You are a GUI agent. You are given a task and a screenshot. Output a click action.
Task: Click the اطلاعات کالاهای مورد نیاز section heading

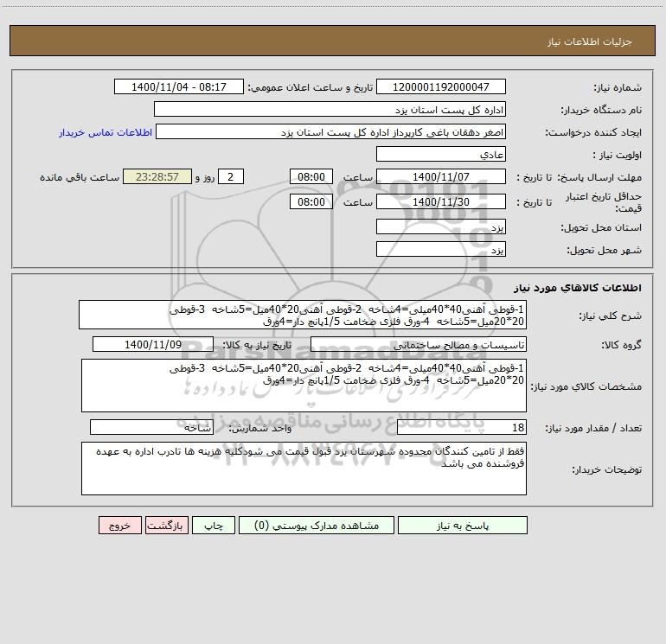[578, 288]
